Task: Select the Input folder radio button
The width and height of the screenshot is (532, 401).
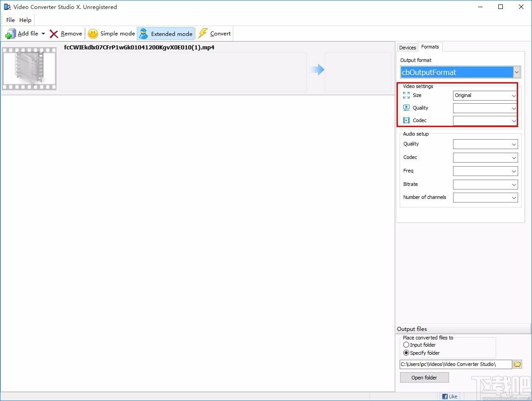Action: 406,344
